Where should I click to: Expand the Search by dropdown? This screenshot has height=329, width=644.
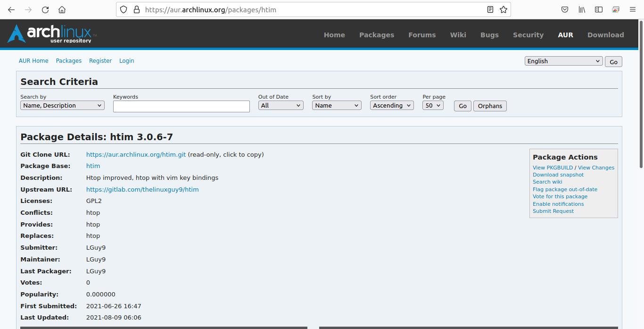62,105
